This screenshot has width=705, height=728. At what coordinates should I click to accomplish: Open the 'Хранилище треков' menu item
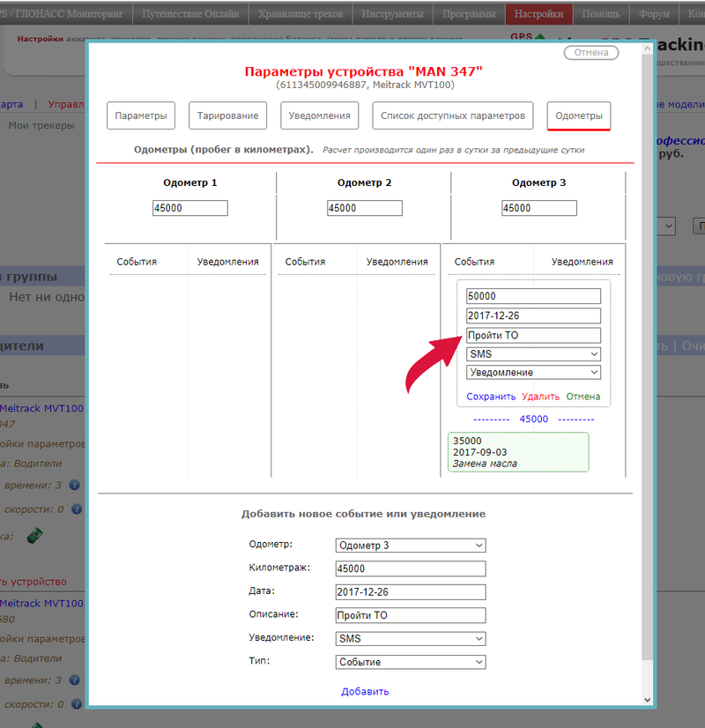pyautogui.click(x=300, y=14)
